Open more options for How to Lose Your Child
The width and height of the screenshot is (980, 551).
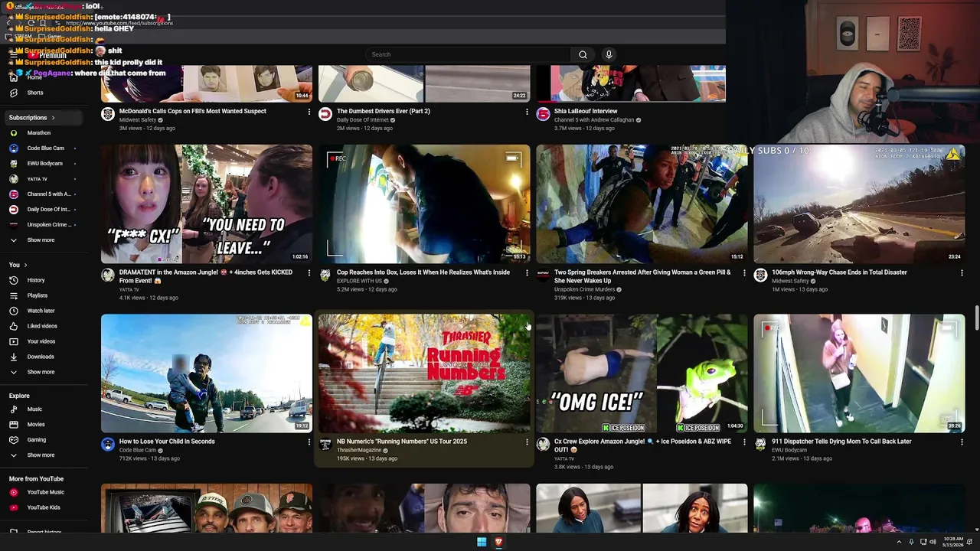pos(309,442)
